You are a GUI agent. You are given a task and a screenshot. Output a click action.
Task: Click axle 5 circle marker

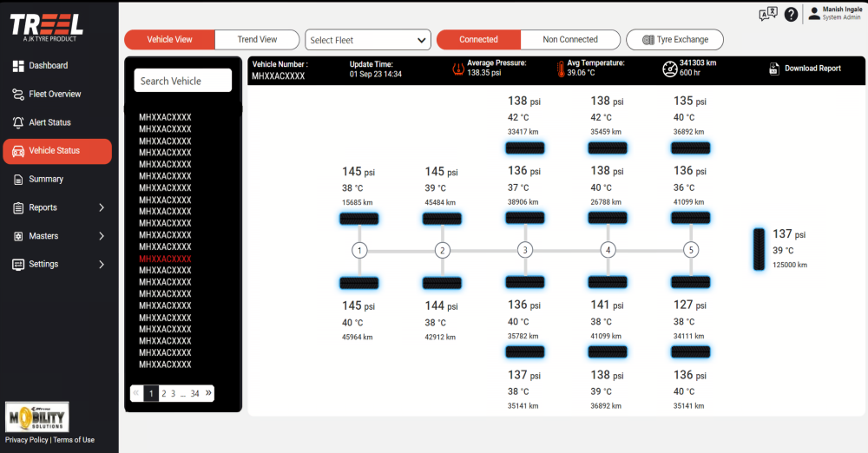click(x=691, y=251)
